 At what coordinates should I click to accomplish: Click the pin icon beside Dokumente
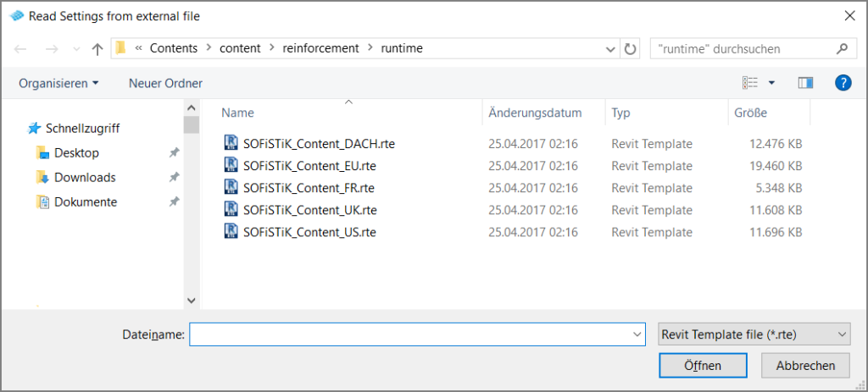coord(174,202)
